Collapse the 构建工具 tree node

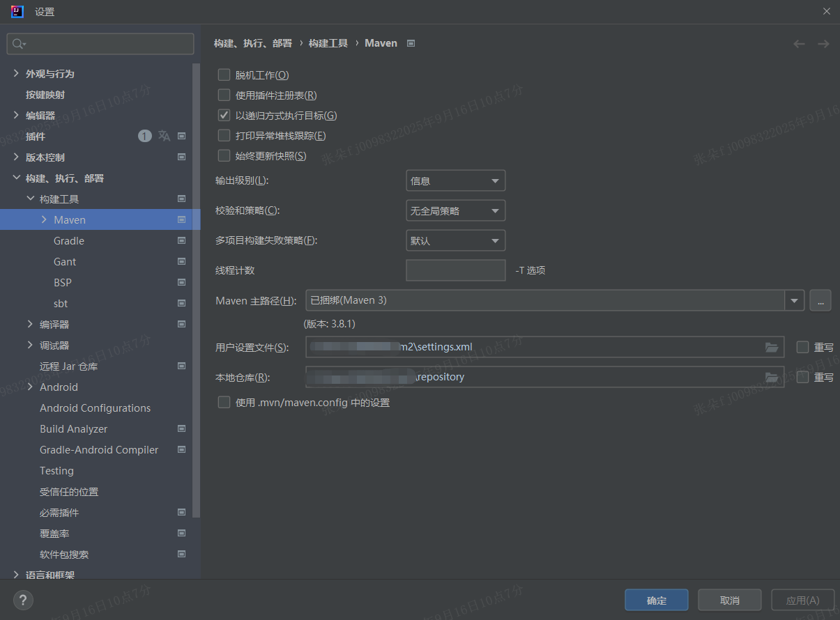click(30, 199)
